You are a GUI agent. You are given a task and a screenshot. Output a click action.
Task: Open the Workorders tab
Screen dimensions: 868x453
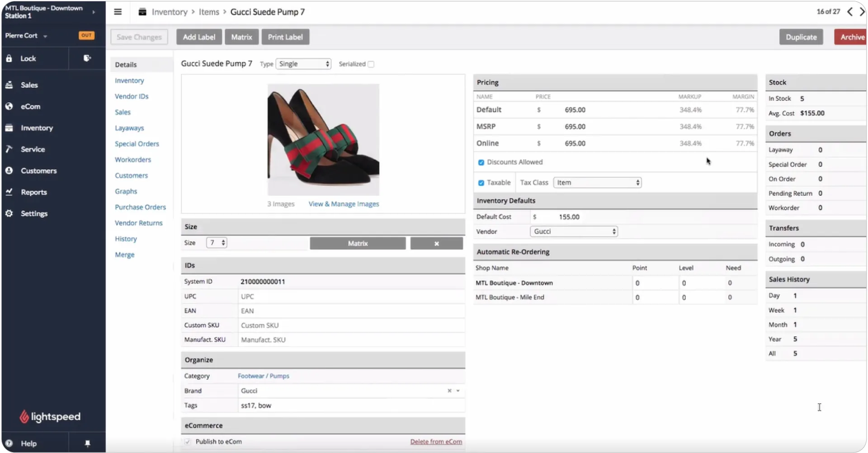[x=133, y=160]
